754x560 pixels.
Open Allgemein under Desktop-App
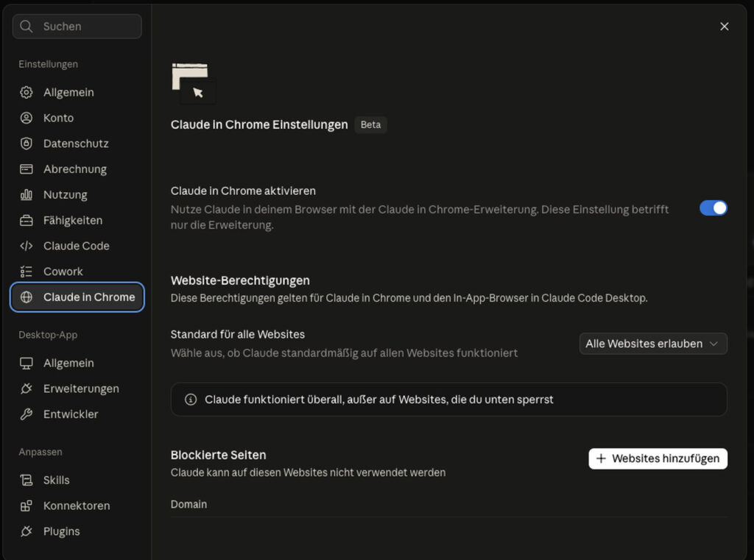[77, 363]
